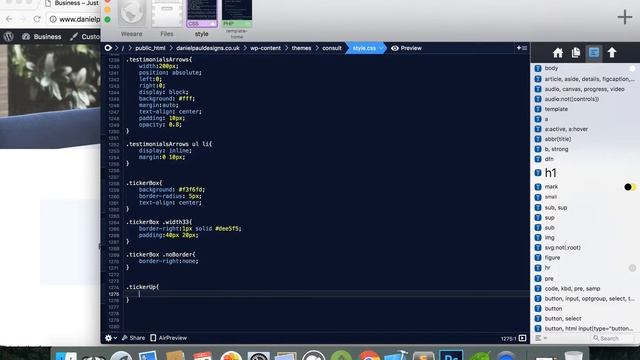
Task: Switch to the Files tab
Action: click(x=167, y=19)
